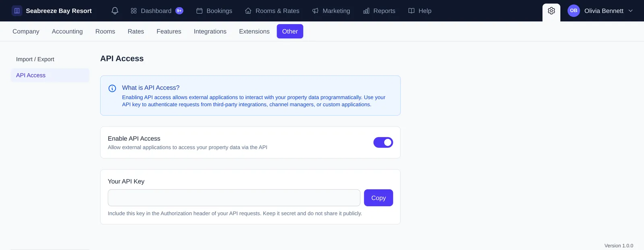The width and height of the screenshot is (644, 250).
Task: Switch to the Features settings tab
Action: click(x=169, y=31)
